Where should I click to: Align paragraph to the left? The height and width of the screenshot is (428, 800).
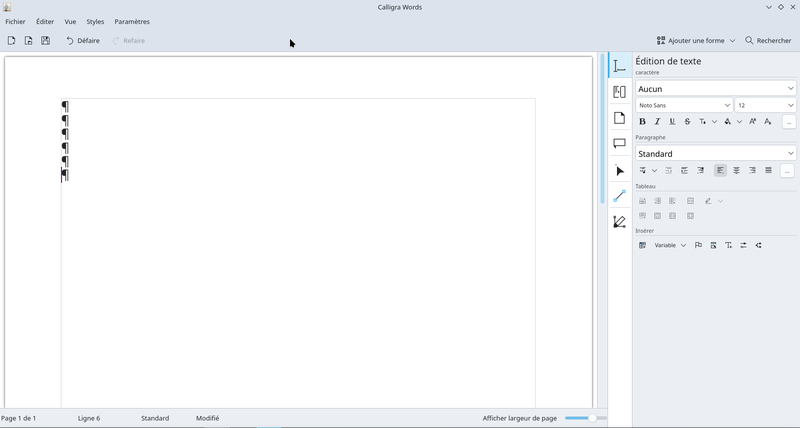pos(720,170)
